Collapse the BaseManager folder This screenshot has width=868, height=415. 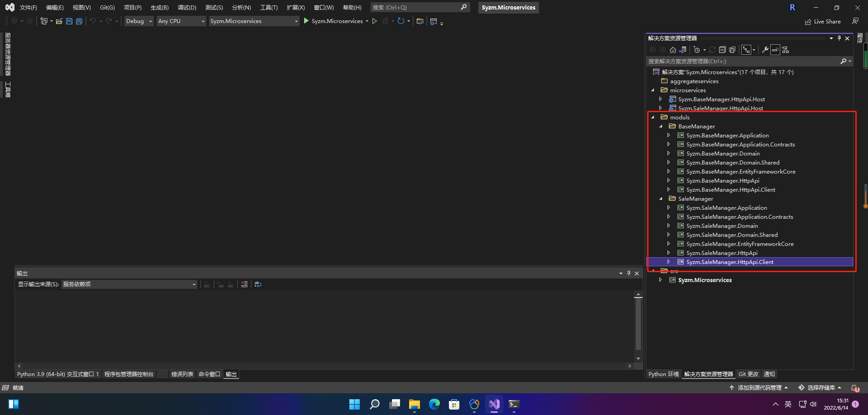click(x=661, y=127)
